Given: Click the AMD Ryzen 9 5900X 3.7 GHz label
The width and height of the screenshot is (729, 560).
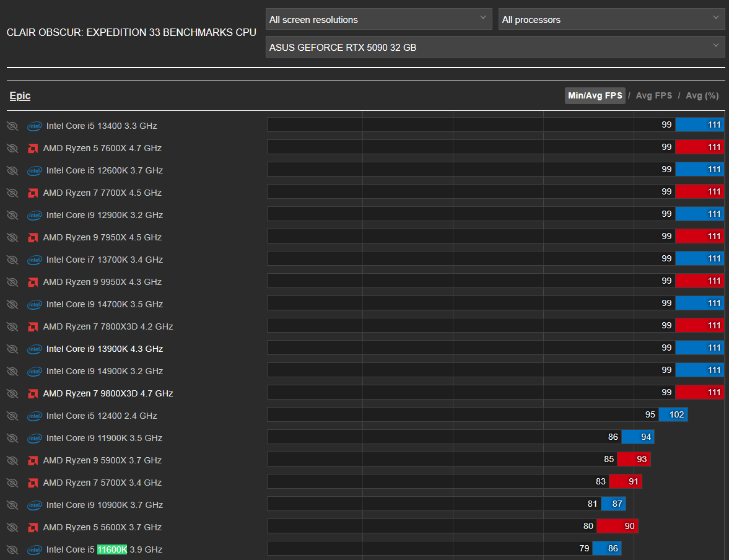Looking at the screenshot, I should pyautogui.click(x=102, y=460).
